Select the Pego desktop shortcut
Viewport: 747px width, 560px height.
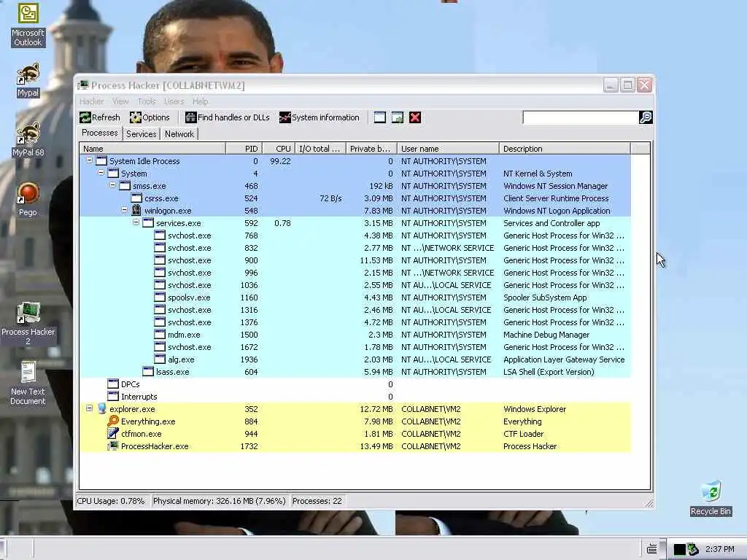click(28, 199)
